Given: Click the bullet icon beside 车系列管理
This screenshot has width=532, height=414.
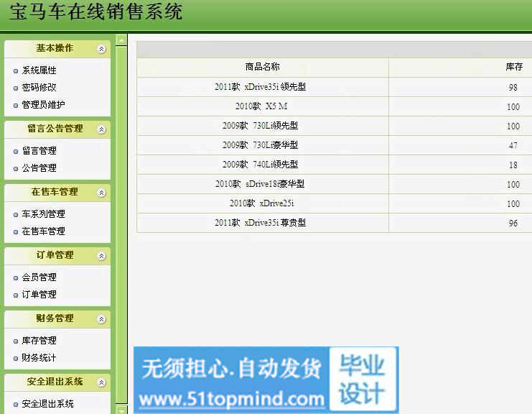Looking at the screenshot, I should tap(16, 215).
